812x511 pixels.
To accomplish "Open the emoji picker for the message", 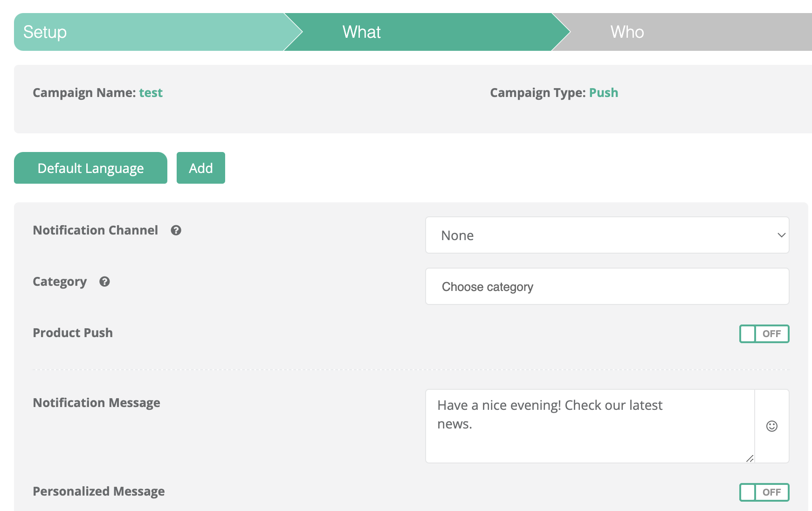I will (x=771, y=426).
